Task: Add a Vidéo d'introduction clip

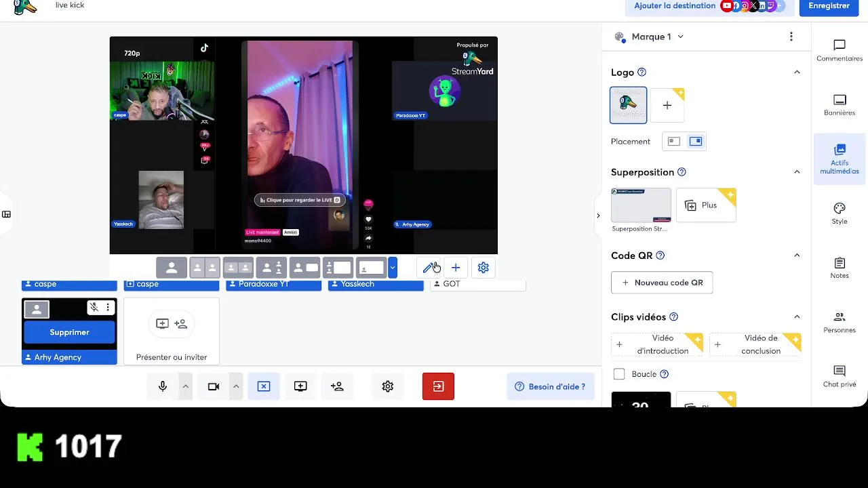Action: (657, 344)
